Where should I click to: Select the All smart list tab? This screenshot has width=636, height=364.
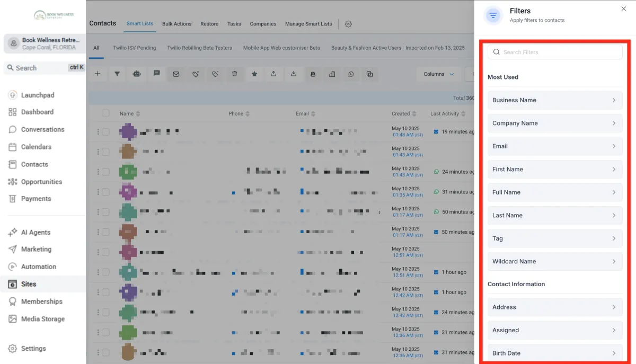[x=96, y=48]
